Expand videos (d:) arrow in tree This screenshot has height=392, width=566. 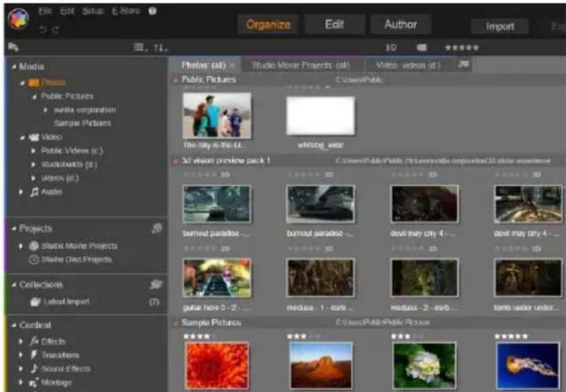click(33, 178)
